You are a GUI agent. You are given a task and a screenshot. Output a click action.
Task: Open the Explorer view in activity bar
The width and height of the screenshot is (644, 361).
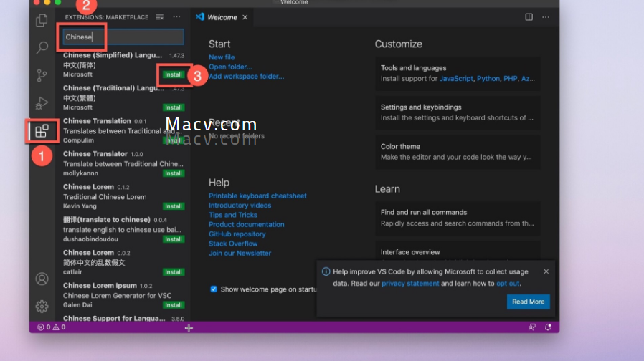tap(42, 20)
